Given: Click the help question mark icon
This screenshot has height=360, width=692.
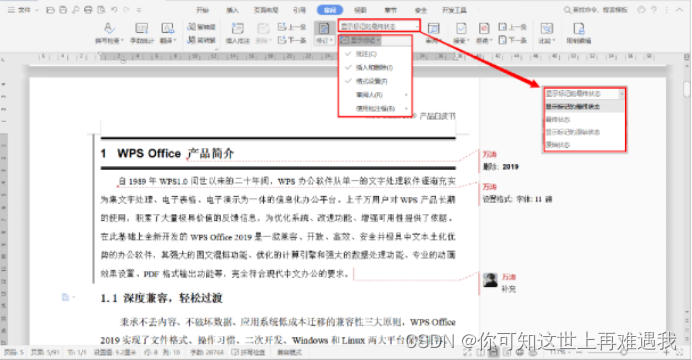Looking at the screenshot, I should click(x=654, y=10).
